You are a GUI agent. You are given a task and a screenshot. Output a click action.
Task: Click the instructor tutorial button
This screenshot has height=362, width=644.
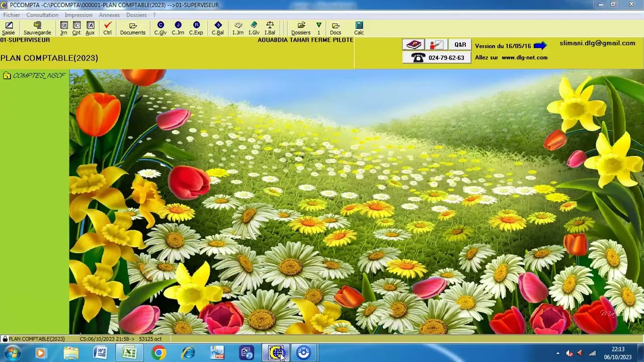pos(436,45)
